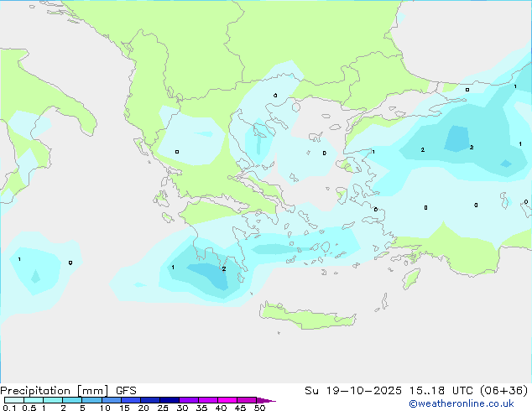The image size is (532, 411).
Task: Click the '2' value on the southern Peloponnese
Action: tap(224, 269)
